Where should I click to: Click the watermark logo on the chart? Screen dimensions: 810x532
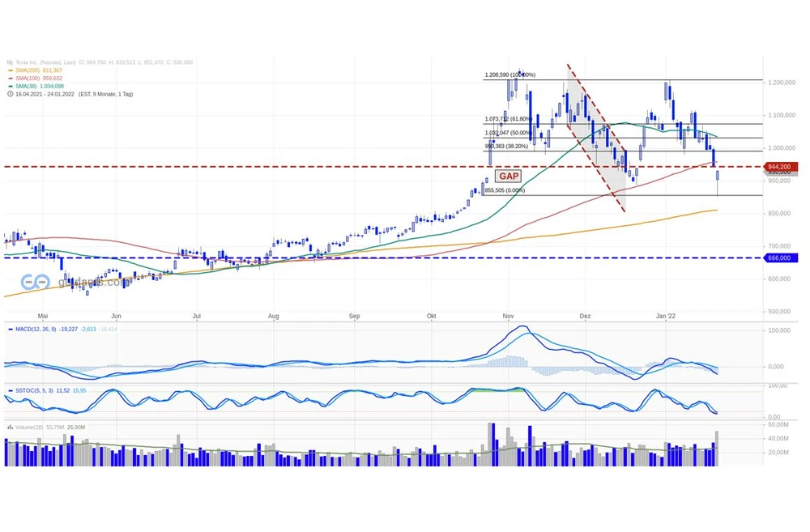34,282
